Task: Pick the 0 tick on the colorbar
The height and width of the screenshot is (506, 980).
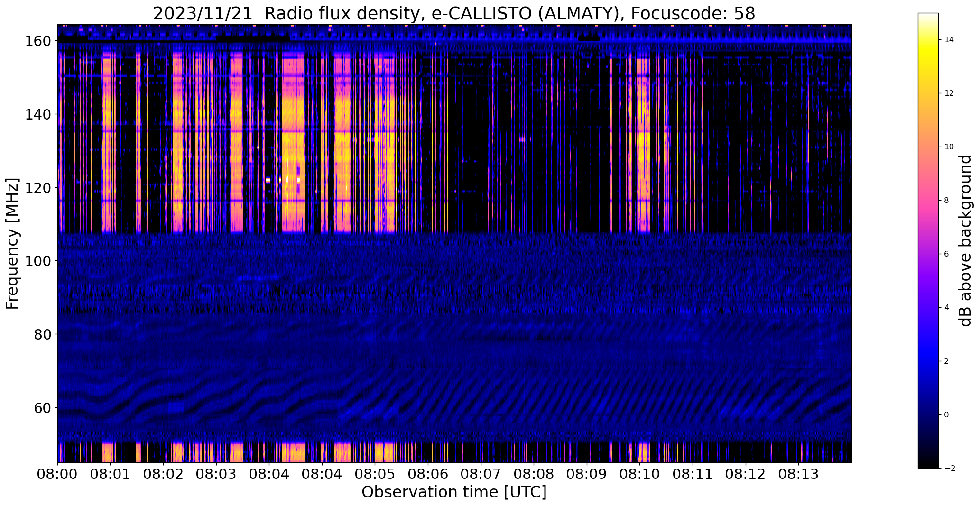Action: coord(947,415)
